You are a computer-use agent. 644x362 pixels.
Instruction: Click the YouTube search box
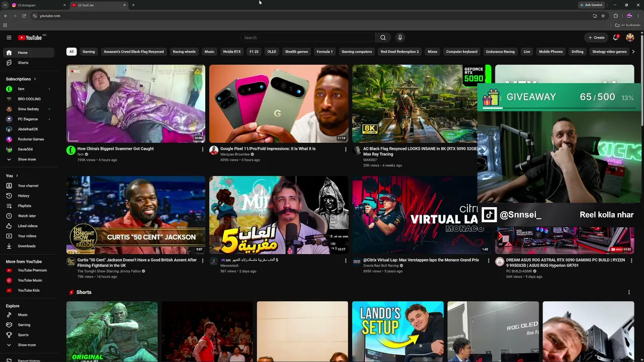[307, 38]
